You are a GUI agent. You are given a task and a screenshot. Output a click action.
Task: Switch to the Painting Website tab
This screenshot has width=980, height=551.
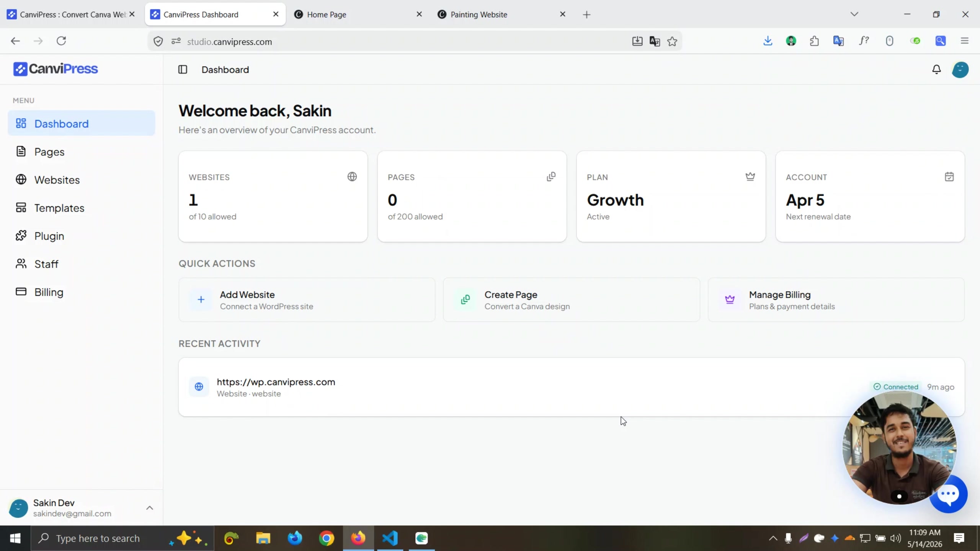pos(501,15)
